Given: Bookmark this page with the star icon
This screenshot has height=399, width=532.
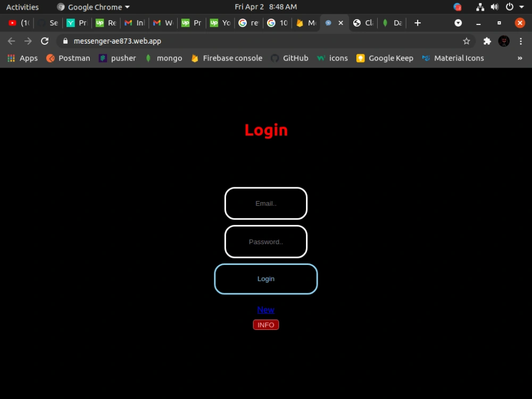Looking at the screenshot, I should (x=466, y=41).
